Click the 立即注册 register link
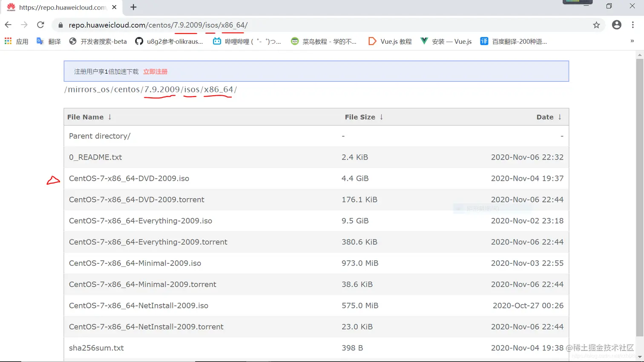This screenshot has width=644, height=362. 155,71
